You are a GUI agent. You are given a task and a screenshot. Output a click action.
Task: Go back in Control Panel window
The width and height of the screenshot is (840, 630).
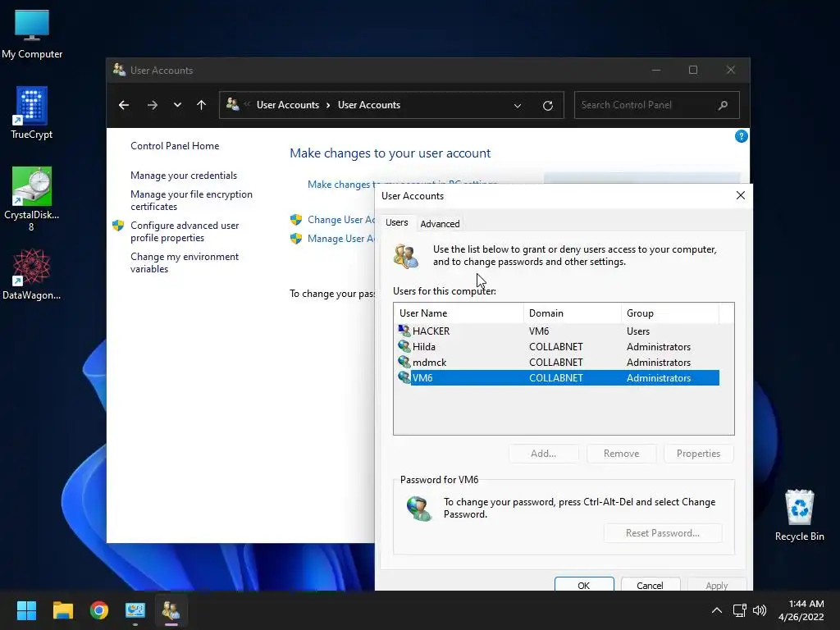[x=124, y=105]
